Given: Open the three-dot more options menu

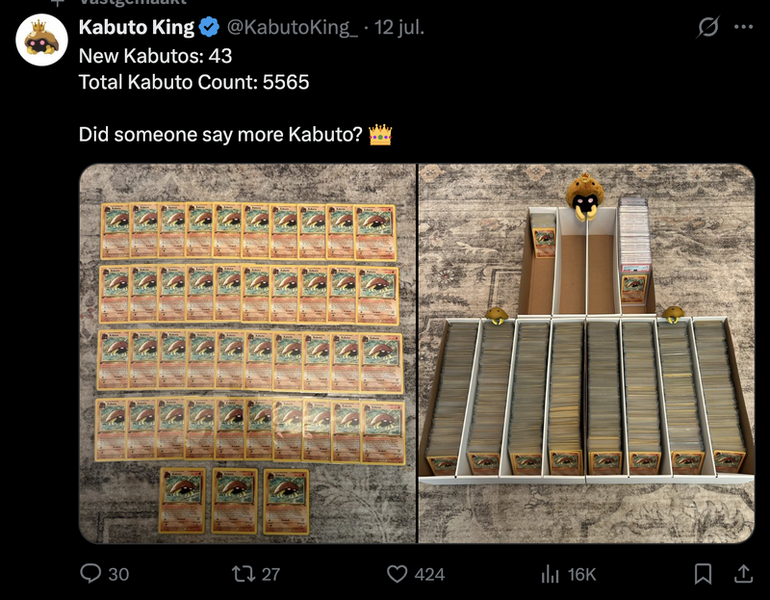Looking at the screenshot, I should 743,27.
